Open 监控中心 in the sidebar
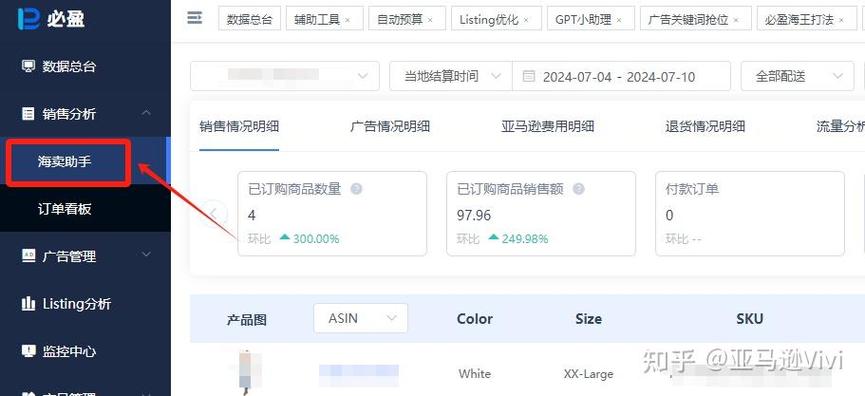This screenshot has height=396, width=865. point(70,351)
